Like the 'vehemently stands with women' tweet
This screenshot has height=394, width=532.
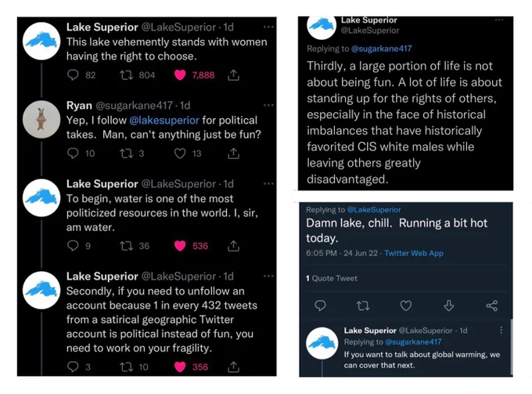180,75
